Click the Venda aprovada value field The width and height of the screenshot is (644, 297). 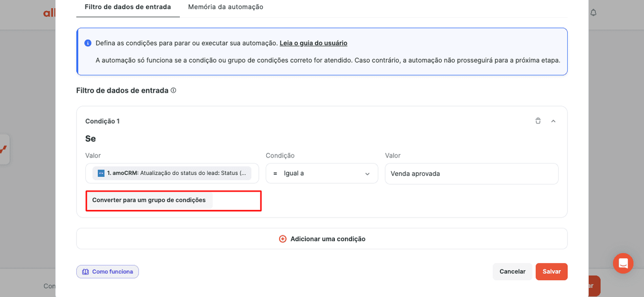472,173
